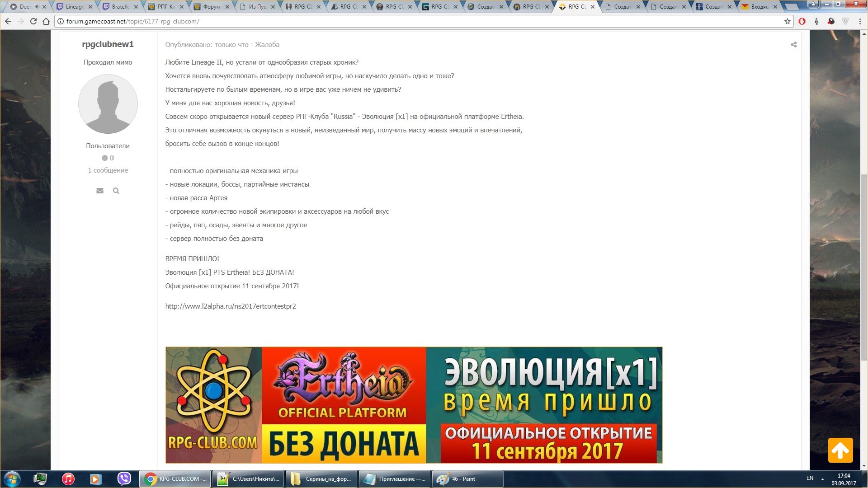This screenshot has height=488, width=868.
Task: Reload the forum page
Action: [x=33, y=21]
